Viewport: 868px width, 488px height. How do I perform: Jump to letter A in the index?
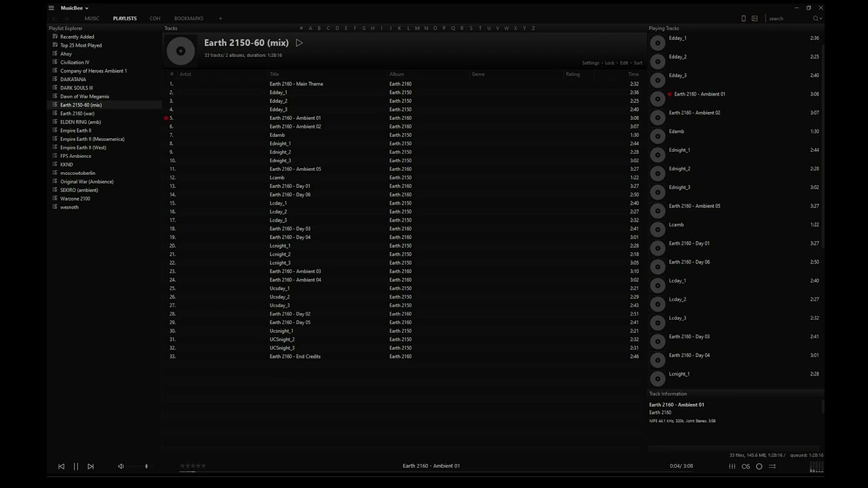[311, 28]
